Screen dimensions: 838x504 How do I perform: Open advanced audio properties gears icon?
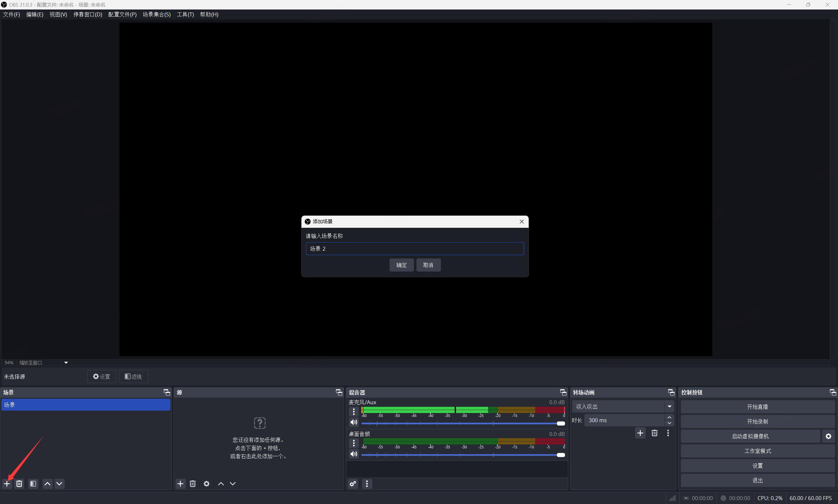[353, 484]
